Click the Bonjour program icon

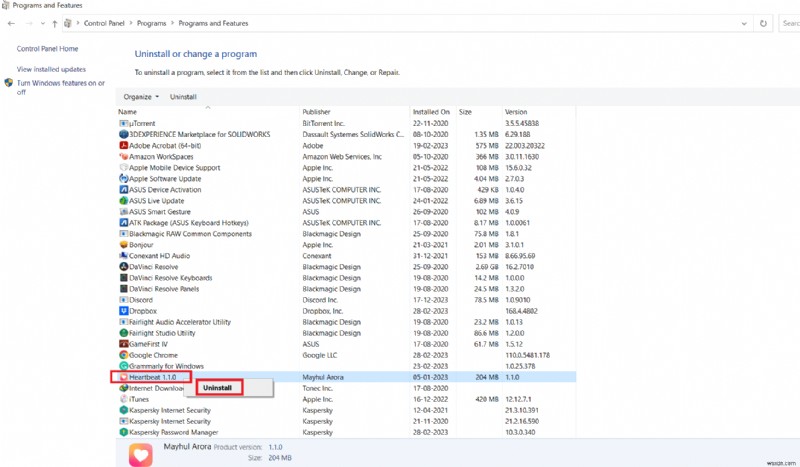[x=123, y=245]
